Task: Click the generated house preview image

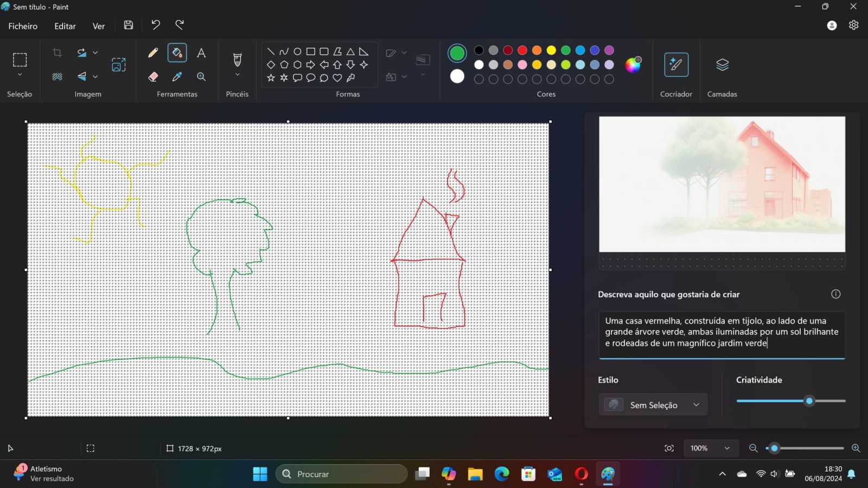Action: 722,184
